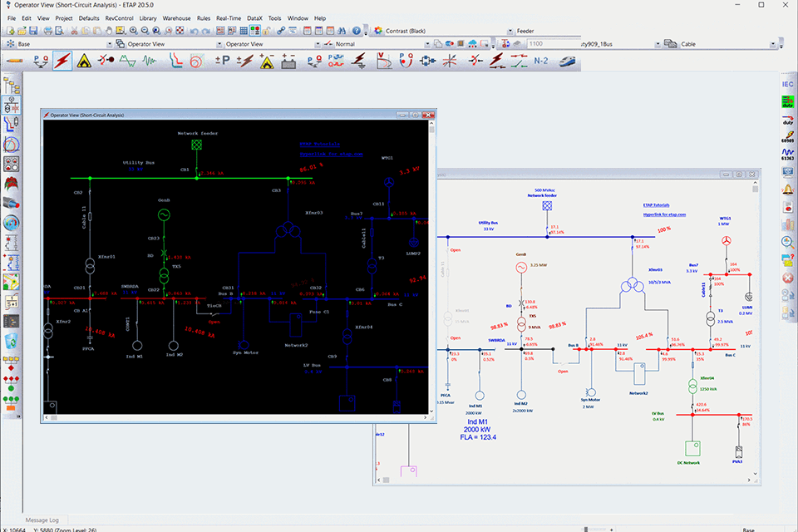Select the Short-Circuit analysis lightning icon

(x=62, y=61)
